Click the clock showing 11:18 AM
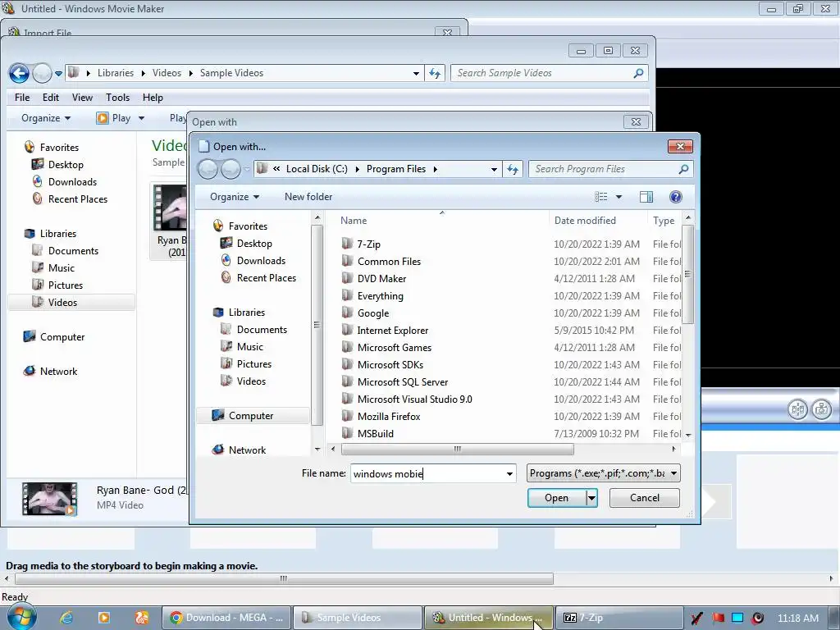 coord(797,619)
